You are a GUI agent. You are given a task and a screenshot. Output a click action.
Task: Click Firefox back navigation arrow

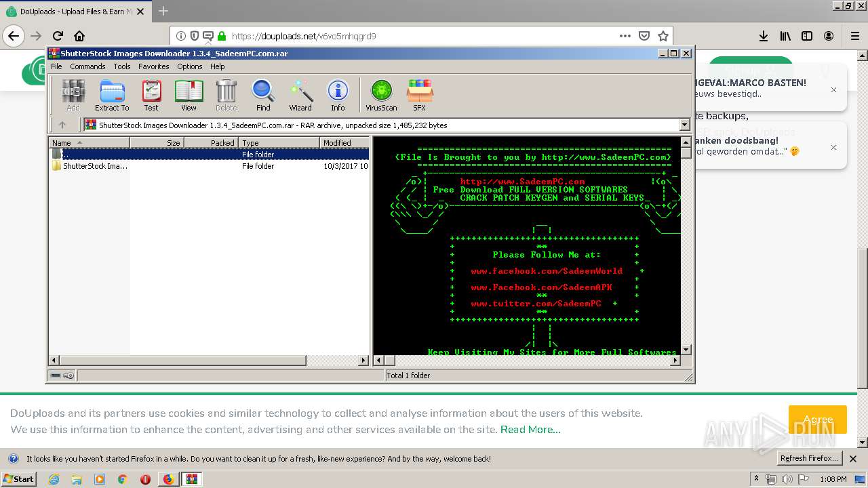pyautogui.click(x=14, y=36)
